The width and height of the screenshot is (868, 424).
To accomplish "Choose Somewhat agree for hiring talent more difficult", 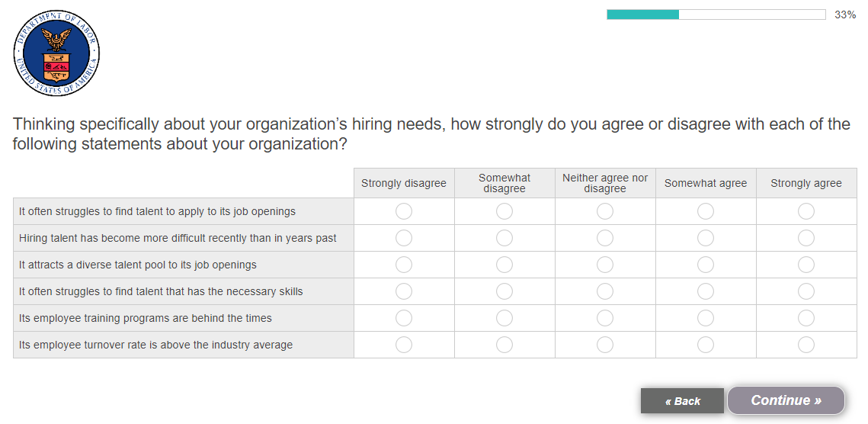I will tap(706, 238).
